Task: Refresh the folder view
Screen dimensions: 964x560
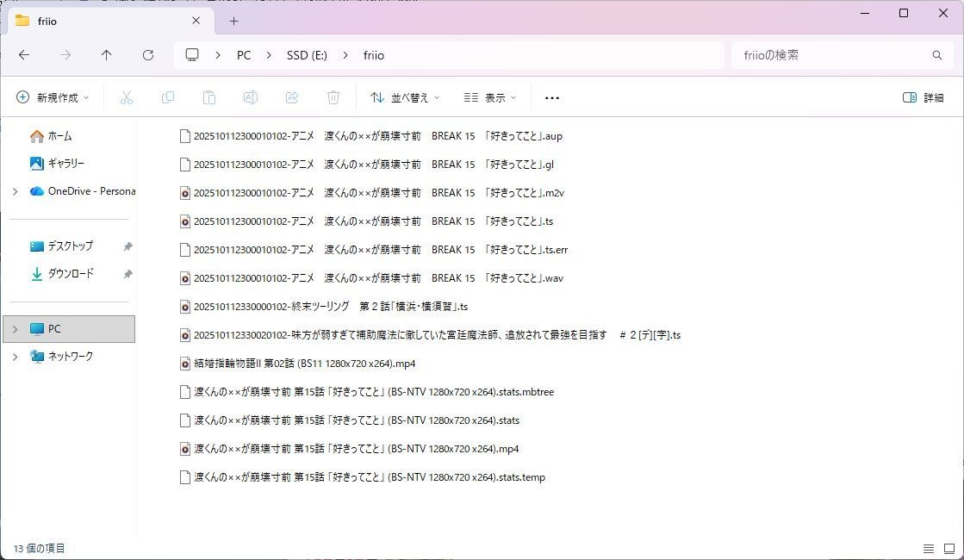Action: pos(148,55)
